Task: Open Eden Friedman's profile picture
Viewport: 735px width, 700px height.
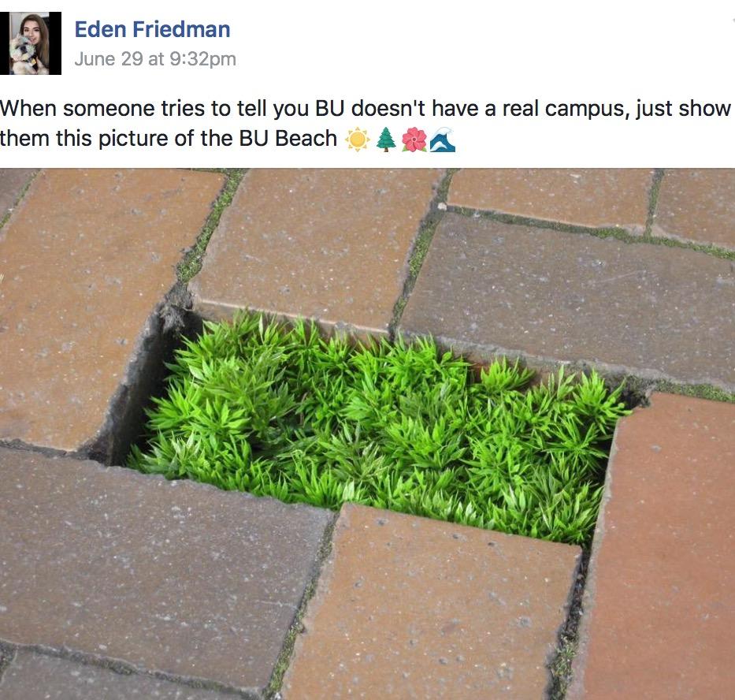Action: (x=35, y=43)
